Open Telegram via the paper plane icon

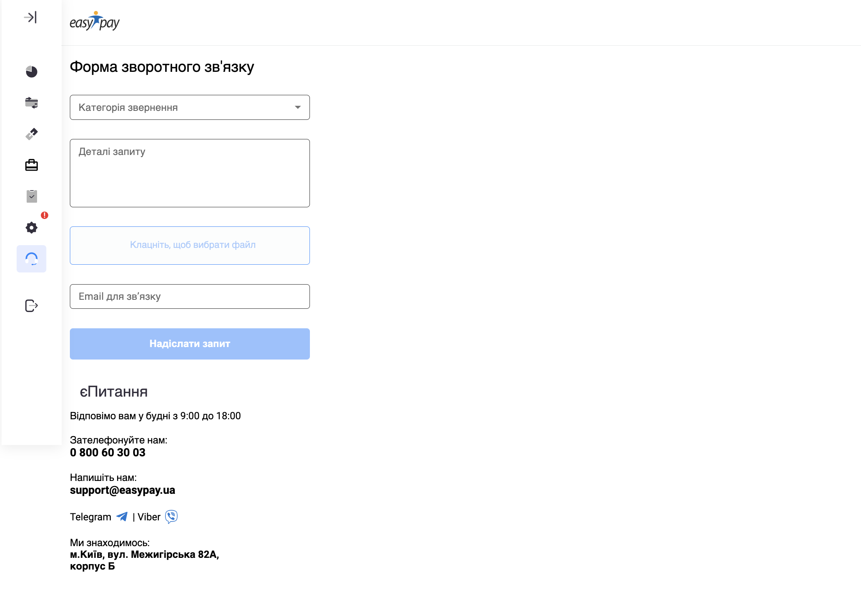click(122, 516)
